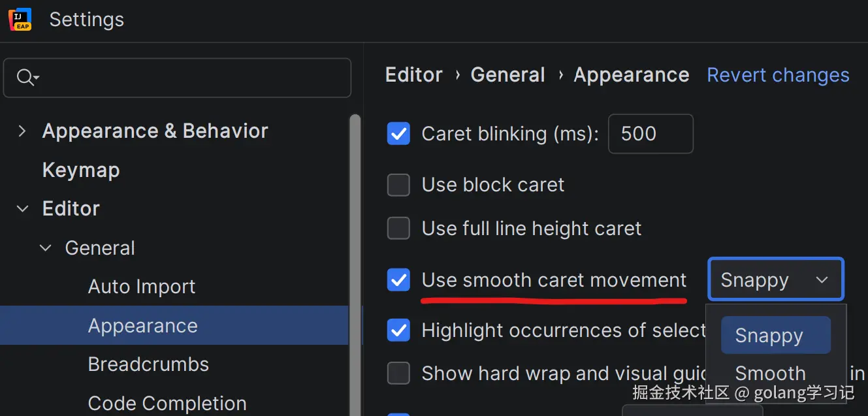Enable Show hard wrap guides checkbox
Image resolution: width=868 pixels, height=416 pixels.
coord(398,374)
